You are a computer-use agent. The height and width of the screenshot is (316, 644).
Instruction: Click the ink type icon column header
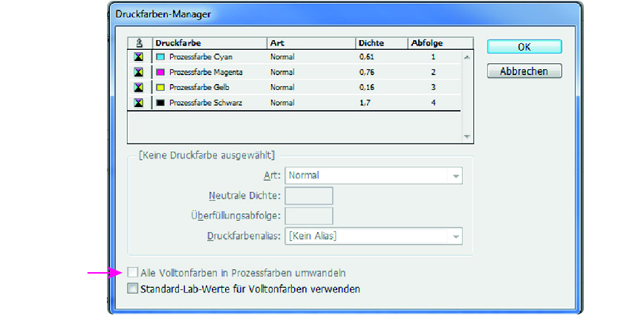(138, 43)
